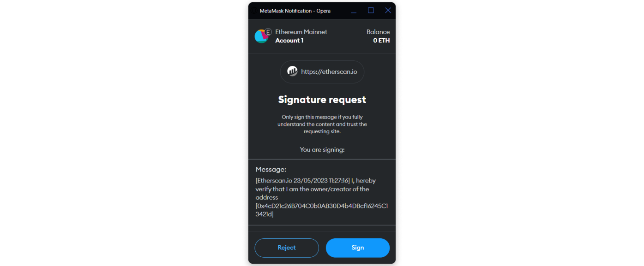The width and height of the screenshot is (644, 266).
Task: Click the 'Message:' field label
Action: click(x=271, y=170)
